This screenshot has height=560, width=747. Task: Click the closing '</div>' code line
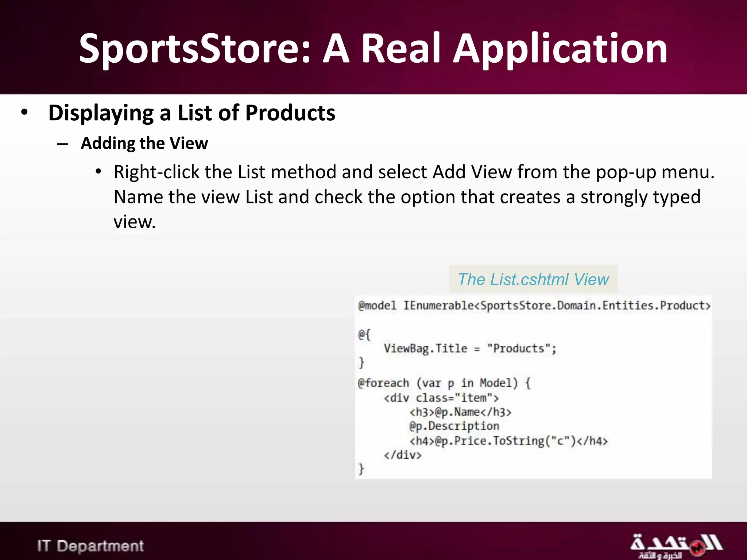click(x=403, y=455)
